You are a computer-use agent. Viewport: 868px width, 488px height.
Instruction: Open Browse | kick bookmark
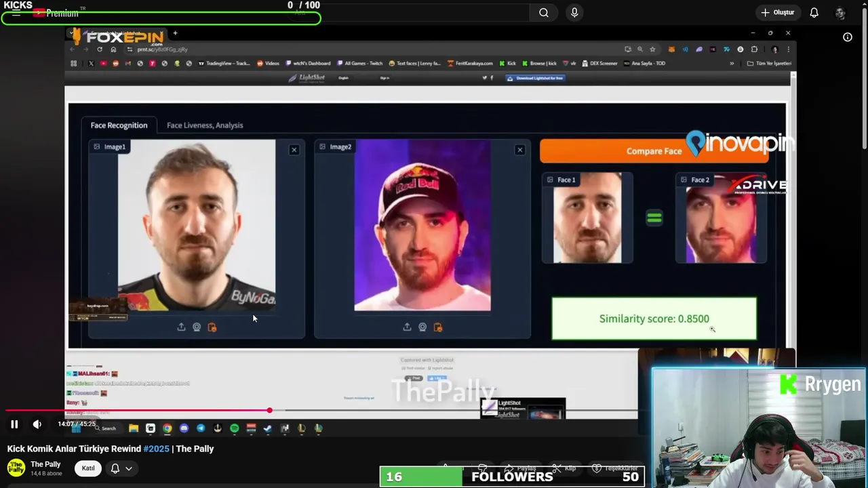point(540,64)
